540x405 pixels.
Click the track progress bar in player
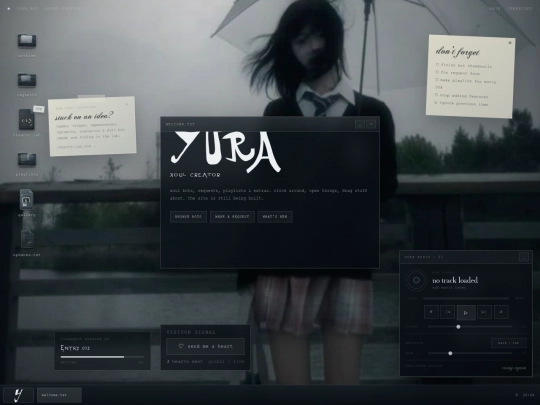pyautogui.click(x=466, y=299)
